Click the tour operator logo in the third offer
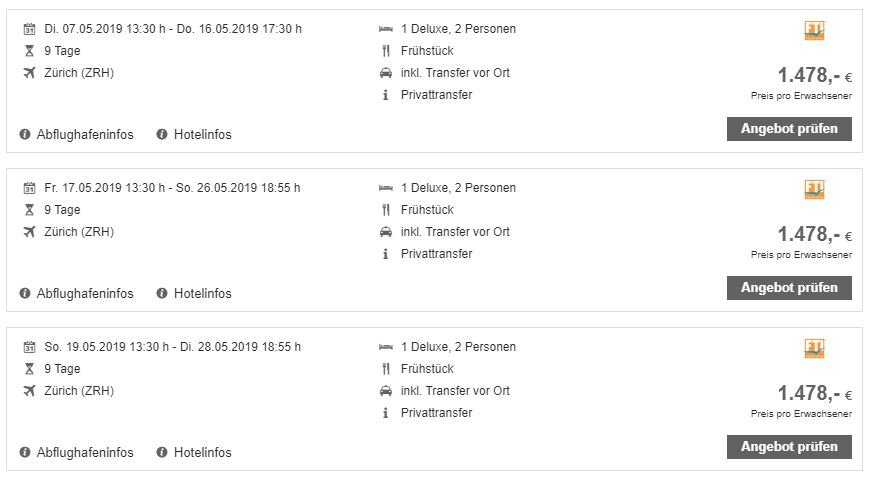Screen dimensions: 869x477 pos(814,349)
